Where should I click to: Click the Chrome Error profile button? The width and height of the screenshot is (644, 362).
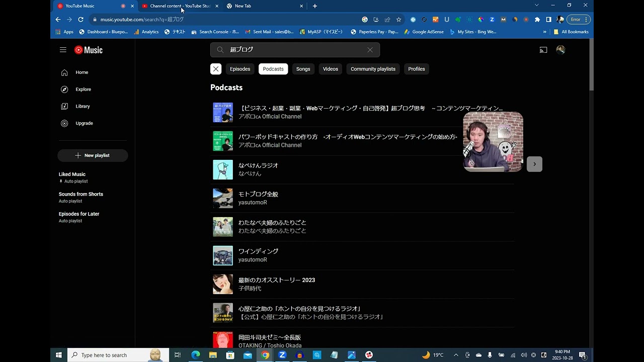580,20
